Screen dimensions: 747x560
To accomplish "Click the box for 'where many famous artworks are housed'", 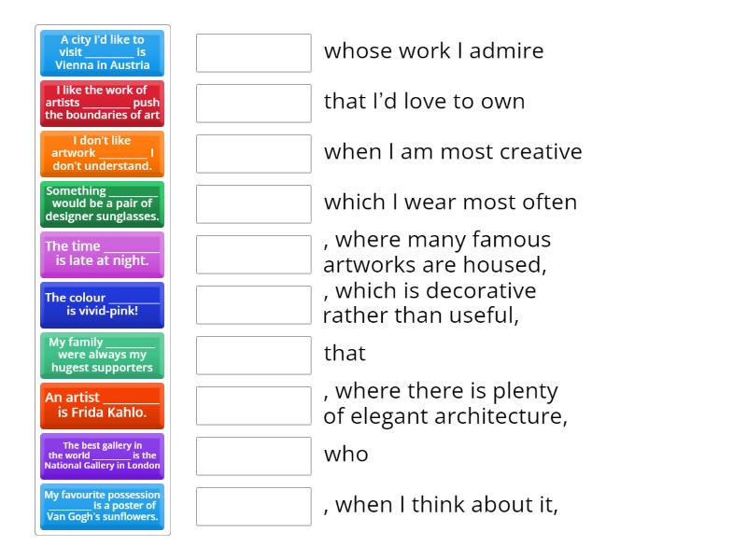I will (x=254, y=255).
